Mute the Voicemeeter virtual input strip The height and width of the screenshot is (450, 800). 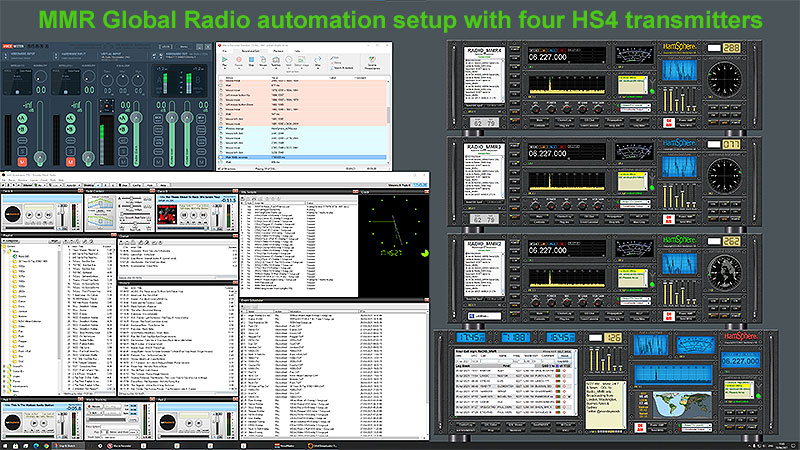(123, 162)
